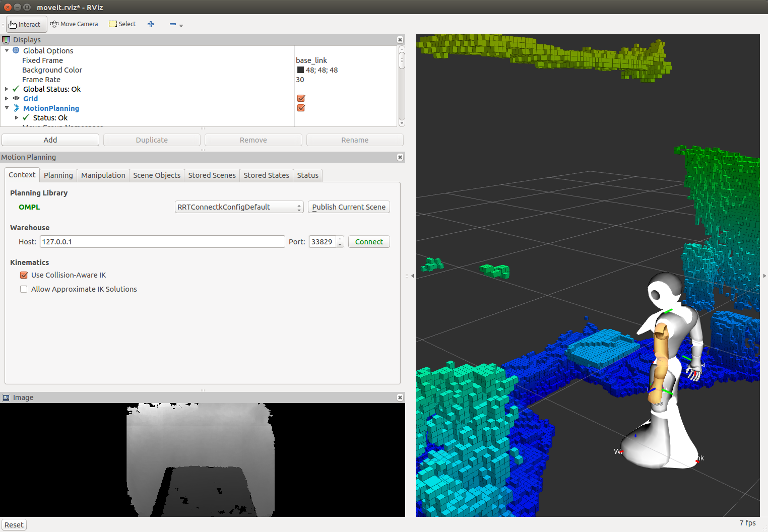Click the Remove display button
This screenshot has height=532, width=768.
[253, 140]
